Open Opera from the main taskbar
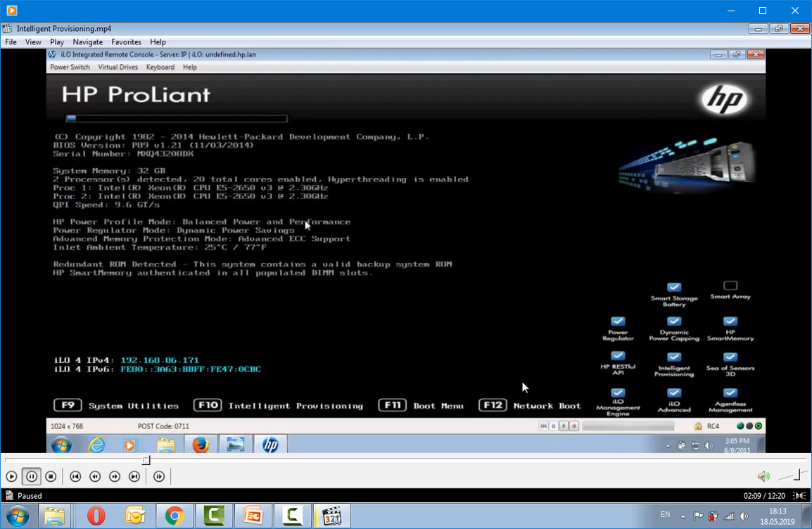This screenshot has height=529, width=812. (x=96, y=516)
